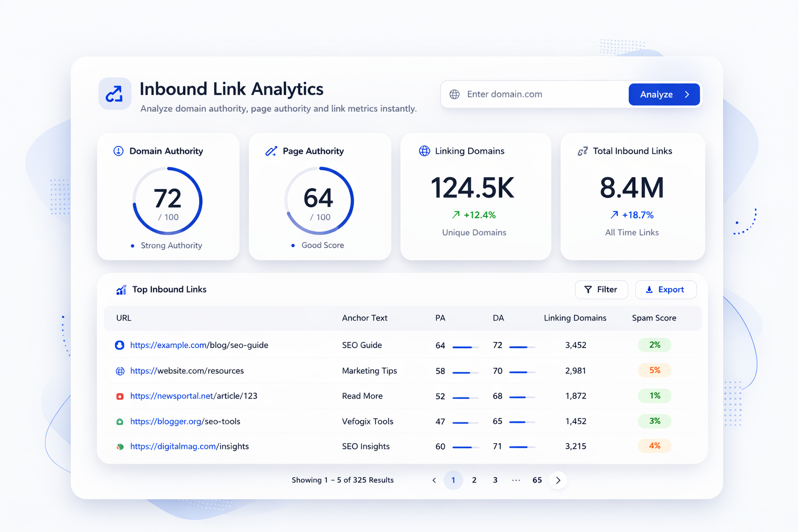The height and width of the screenshot is (532, 798).
Task: Click the Page Authority pencil icon
Action: [271, 151]
